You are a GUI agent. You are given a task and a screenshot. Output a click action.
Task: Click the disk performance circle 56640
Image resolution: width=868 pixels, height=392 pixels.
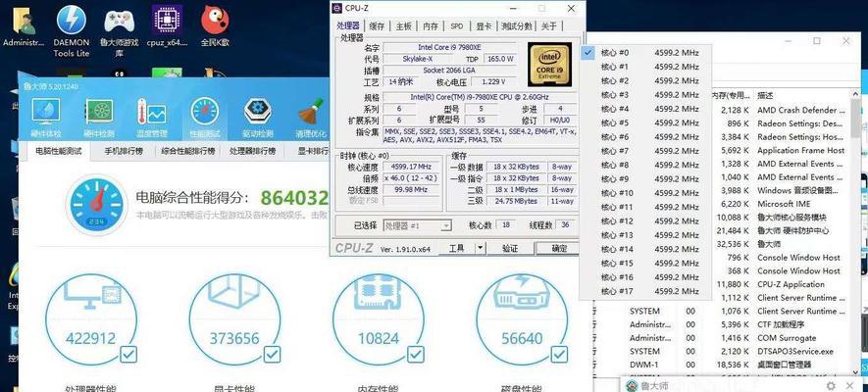pos(522,319)
